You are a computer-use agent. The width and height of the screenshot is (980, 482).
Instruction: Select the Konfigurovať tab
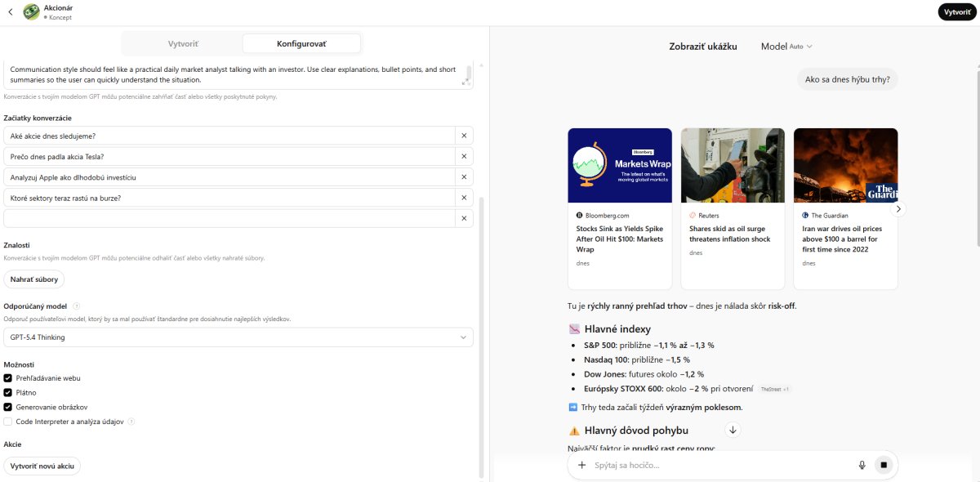[301, 43]
